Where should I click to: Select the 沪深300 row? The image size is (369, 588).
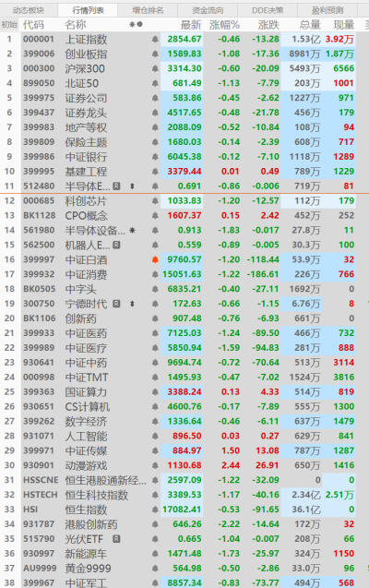(x=178, y=68)
